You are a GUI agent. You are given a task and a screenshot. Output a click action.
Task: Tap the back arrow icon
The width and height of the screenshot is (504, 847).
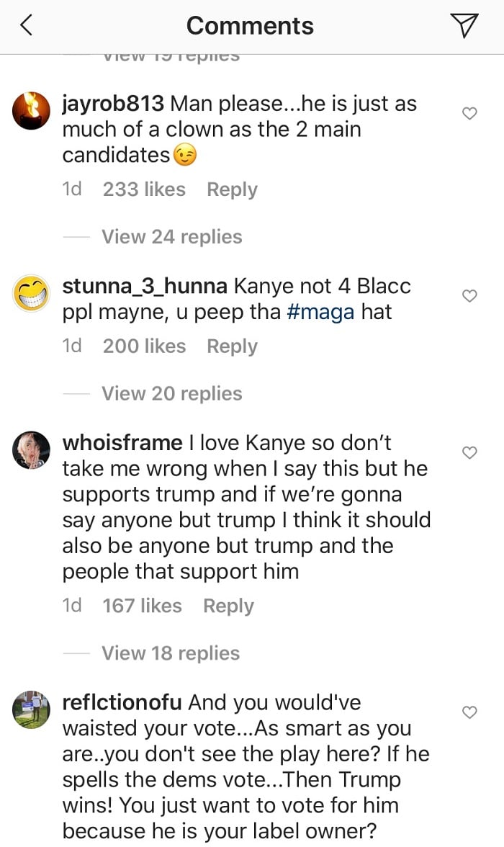(26, 26)
